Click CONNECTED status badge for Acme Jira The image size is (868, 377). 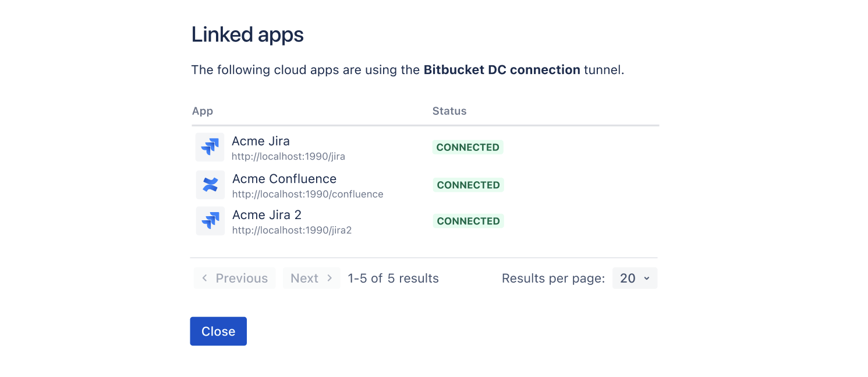pos(467,147)
